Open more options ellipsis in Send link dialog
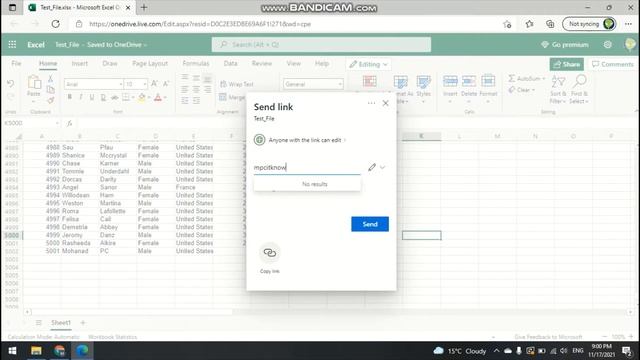This screenshot has height=360, width=640. pyautogui.click(x=371, y=103)
